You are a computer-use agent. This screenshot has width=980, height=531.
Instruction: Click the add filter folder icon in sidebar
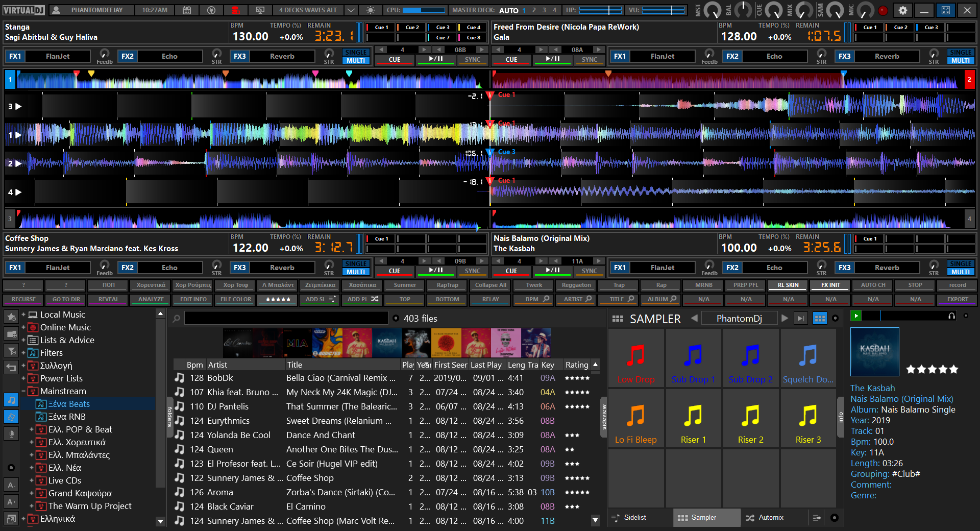[11, 350]
